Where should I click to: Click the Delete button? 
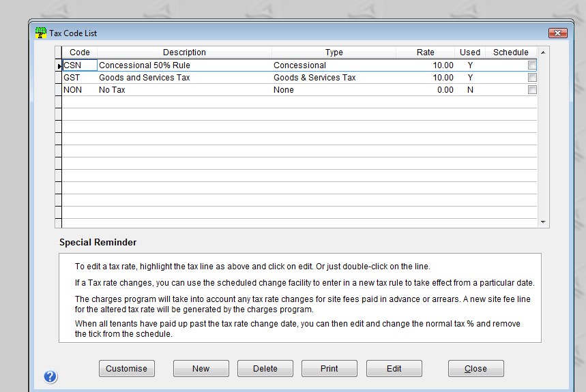coord(265,368)
